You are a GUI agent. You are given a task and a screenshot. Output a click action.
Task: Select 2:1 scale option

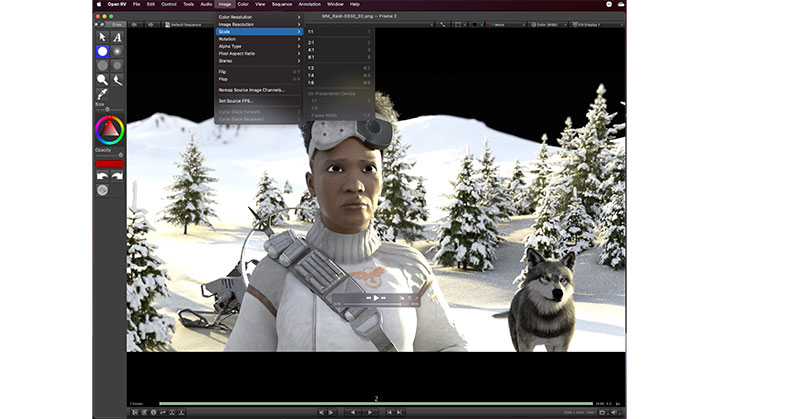pyautogui.click(x=311, y=42)
